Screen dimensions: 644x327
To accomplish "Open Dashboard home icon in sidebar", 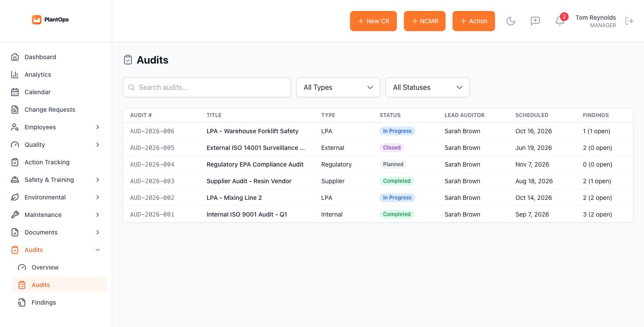I will 15,57.
